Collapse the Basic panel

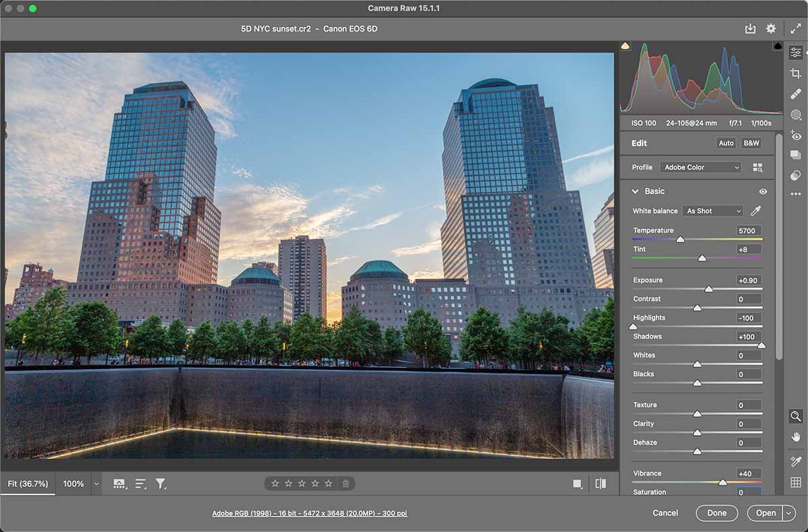pos(635,191)
